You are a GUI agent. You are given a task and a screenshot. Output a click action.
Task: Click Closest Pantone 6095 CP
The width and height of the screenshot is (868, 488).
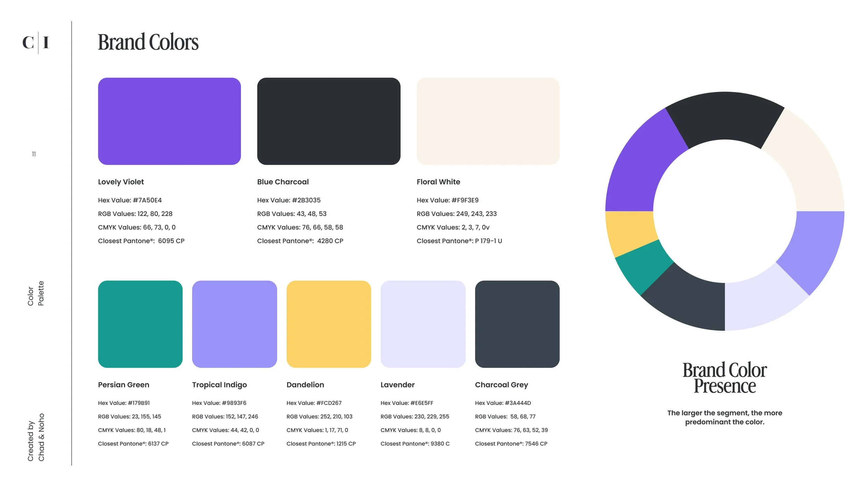141,241
